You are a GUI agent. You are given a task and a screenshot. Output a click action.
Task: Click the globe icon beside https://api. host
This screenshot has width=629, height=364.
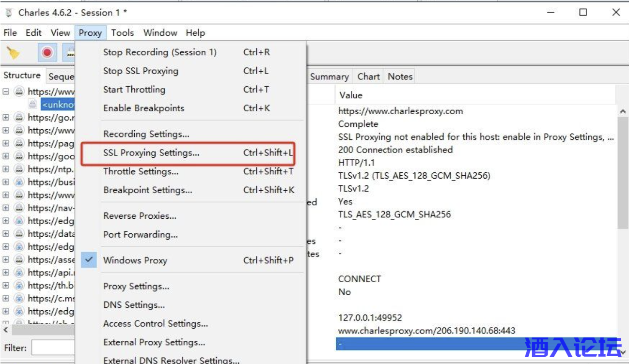(19, 273)
